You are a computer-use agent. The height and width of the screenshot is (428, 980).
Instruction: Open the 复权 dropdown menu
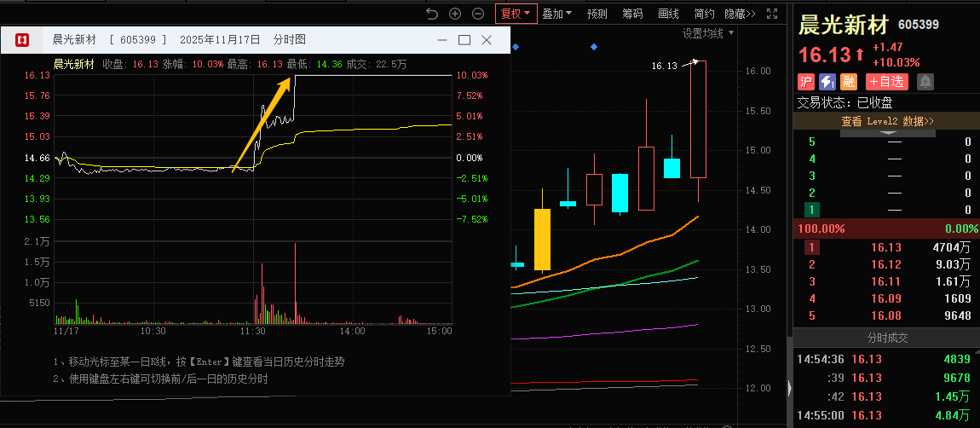point(516,14)
